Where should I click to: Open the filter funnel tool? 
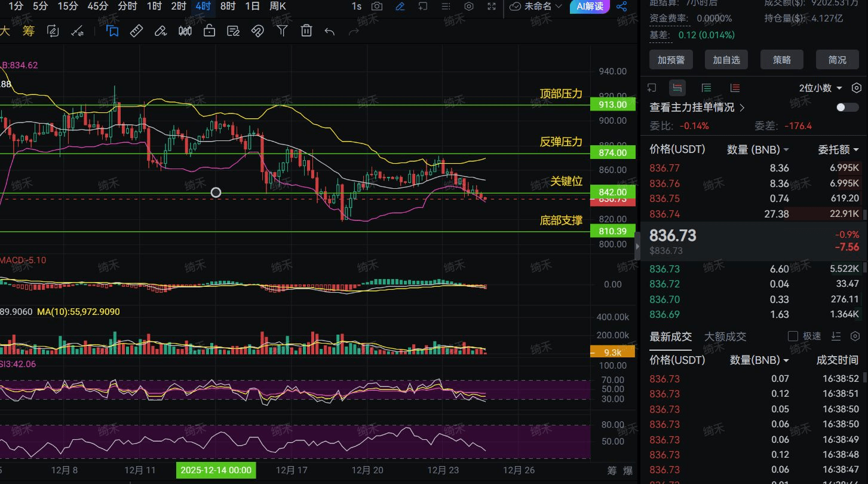282,31
